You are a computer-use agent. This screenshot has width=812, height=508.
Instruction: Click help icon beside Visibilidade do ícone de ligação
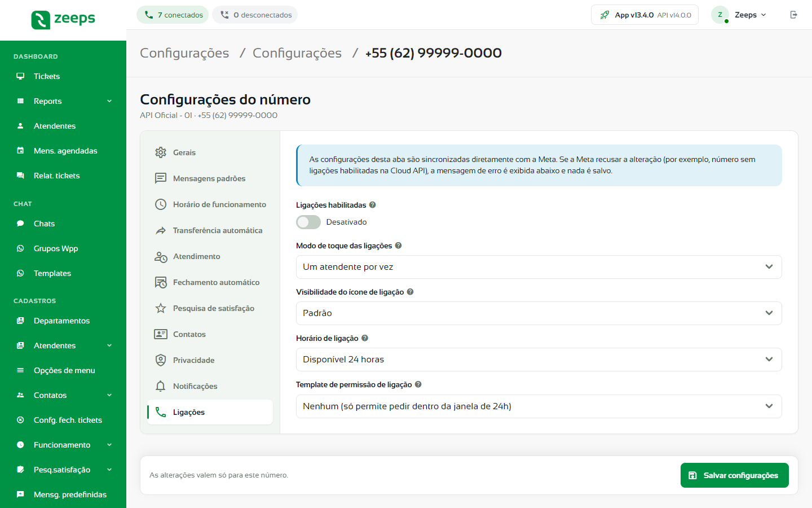click(410, 292)
